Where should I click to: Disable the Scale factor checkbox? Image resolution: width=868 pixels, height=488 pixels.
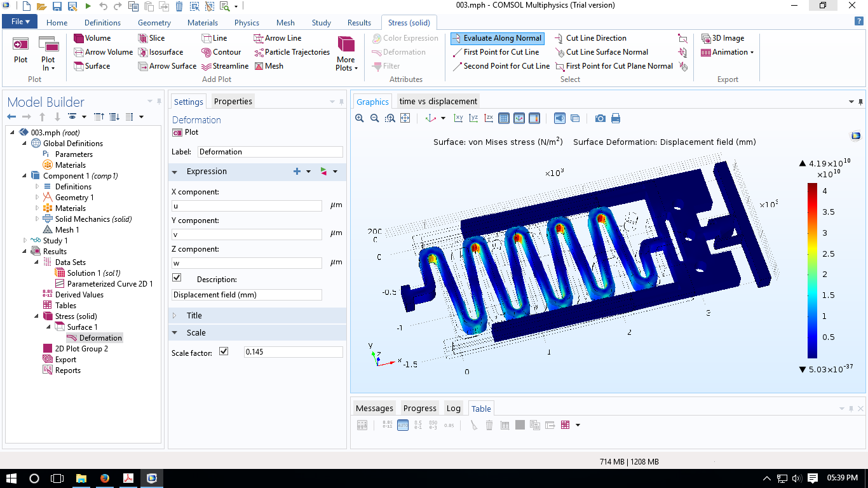coord(224,351)
